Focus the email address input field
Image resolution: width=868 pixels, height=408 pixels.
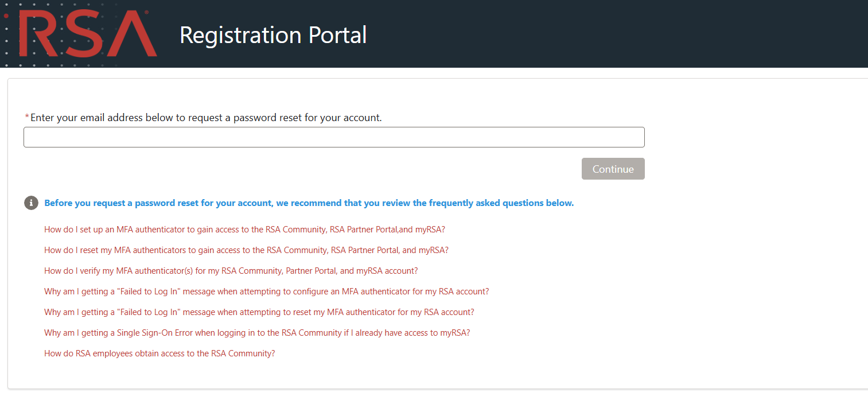tap(334, 137)
